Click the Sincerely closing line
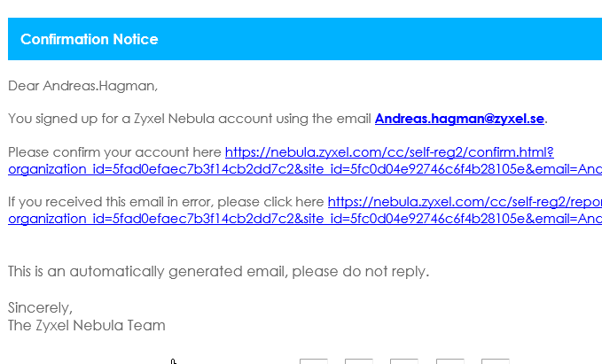The height and width of the screenshot is (364, 602). 40,308
